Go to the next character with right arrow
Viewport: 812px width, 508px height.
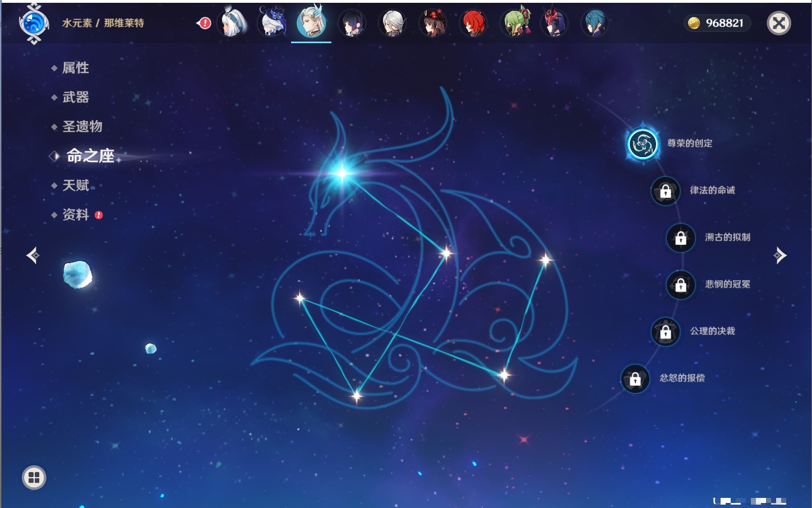[780, 255]
